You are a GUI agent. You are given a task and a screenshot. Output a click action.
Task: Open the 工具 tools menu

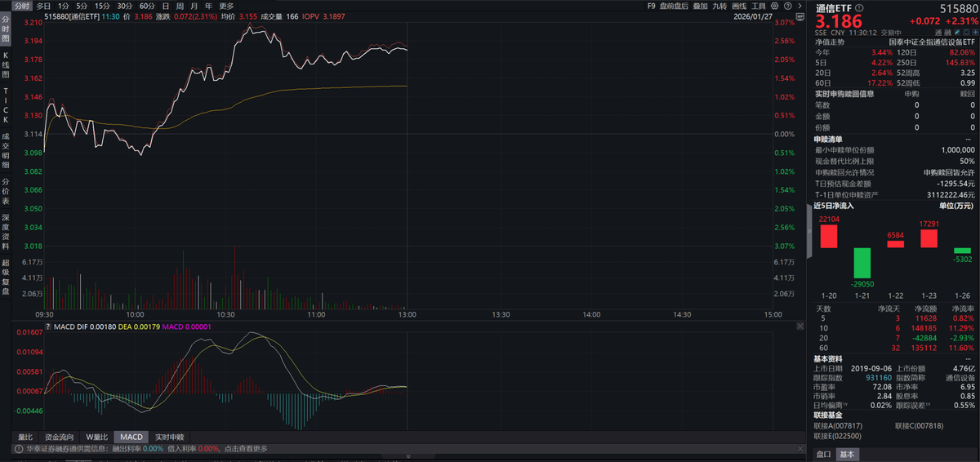click(x=759, y=6)
